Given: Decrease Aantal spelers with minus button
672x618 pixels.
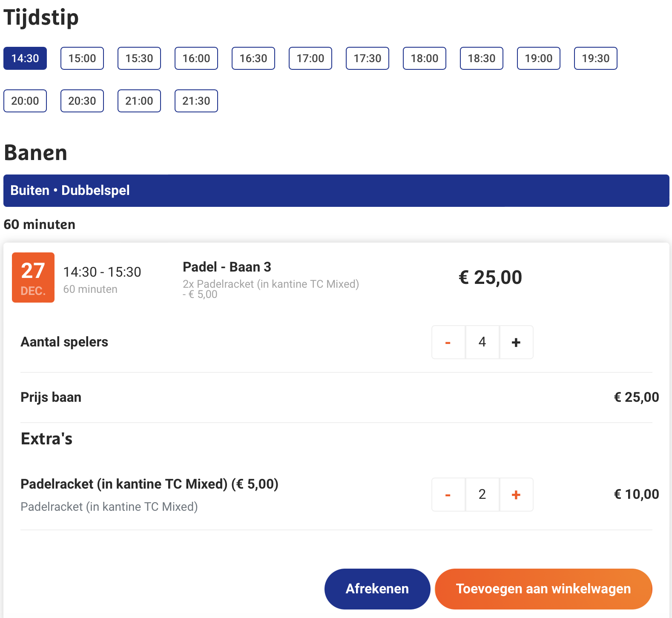Looking at the screenshot, I should [448, 342].
